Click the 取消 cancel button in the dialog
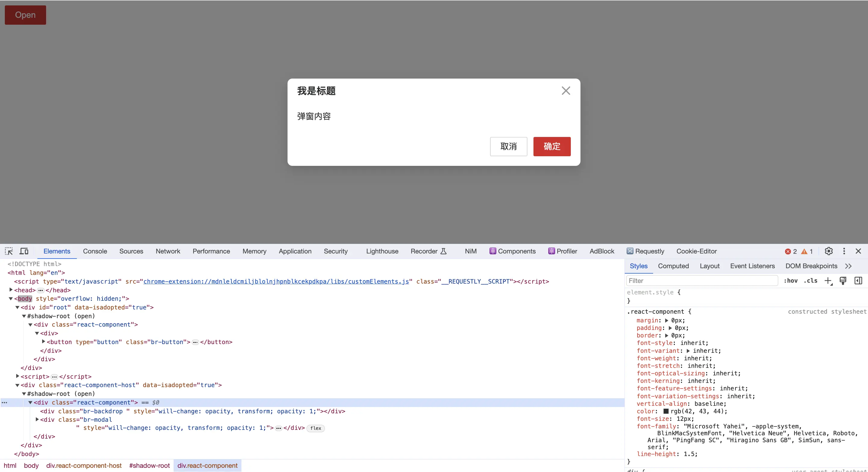The image size is (868, 472). click(508, 147)
